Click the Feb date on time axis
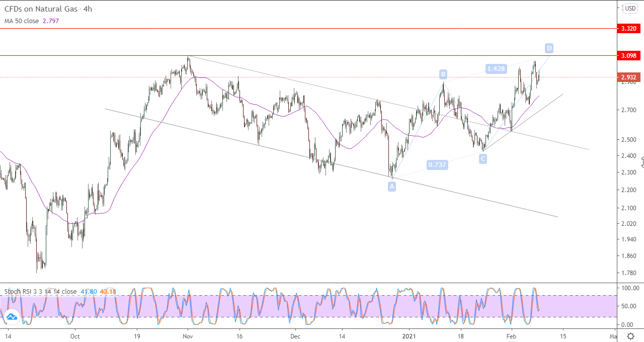This screenshot has width=644, height=342. 511,336
